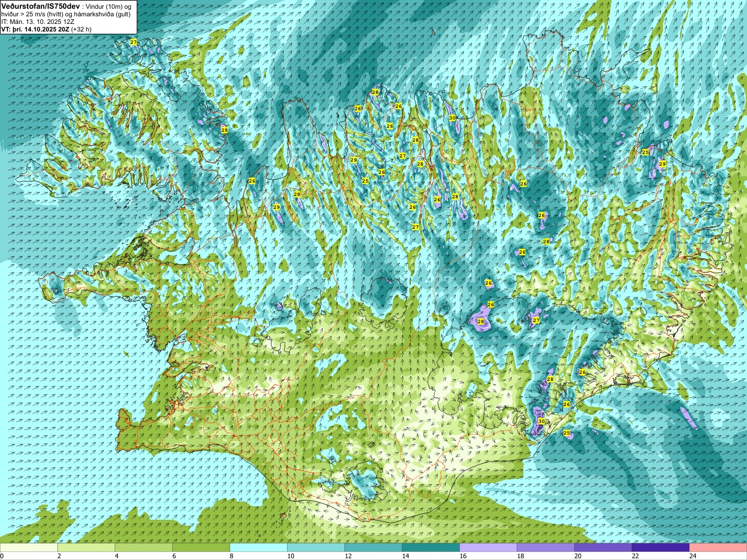Click the "14" legend scale label
The height and width of the screenshot is (560, 747).
pos(406,556)
